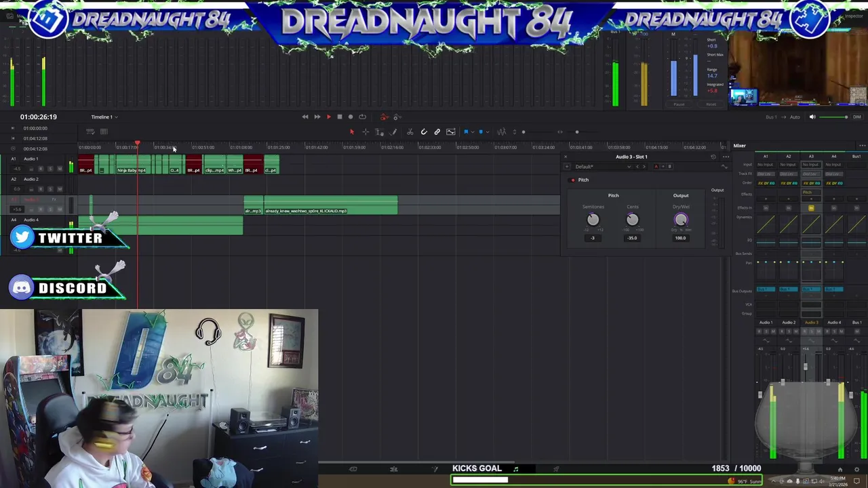Click the blue marker icon
Viewport: 868px width, 488px height.
pyautogui.click(x=481, y=131)
